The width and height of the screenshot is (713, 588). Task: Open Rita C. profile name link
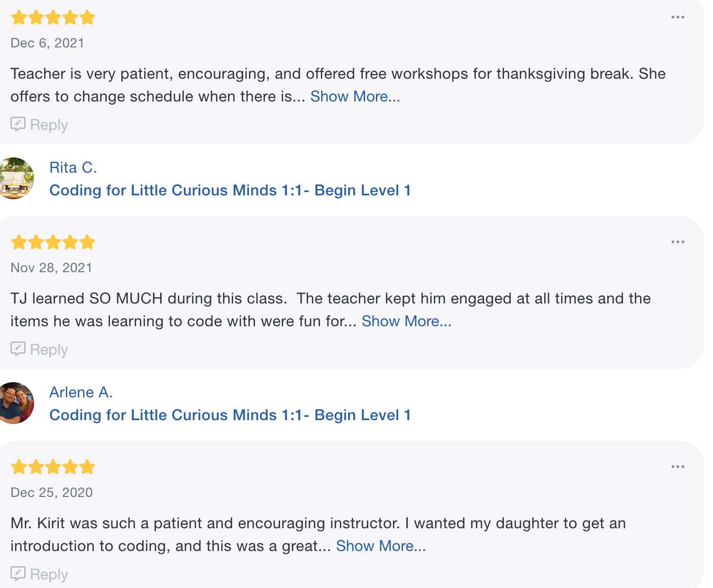pos(73,167)
